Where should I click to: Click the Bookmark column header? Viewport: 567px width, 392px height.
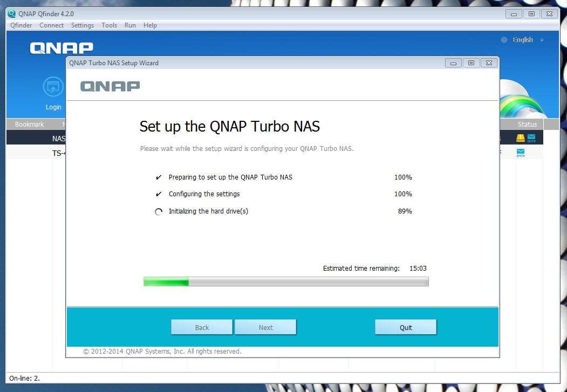tap(29, 124)
